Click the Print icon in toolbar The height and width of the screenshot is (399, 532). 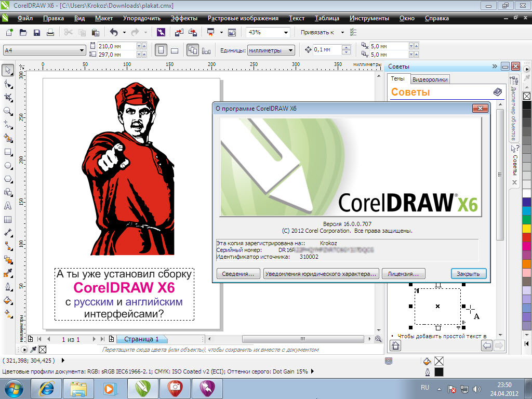[50, 32]
